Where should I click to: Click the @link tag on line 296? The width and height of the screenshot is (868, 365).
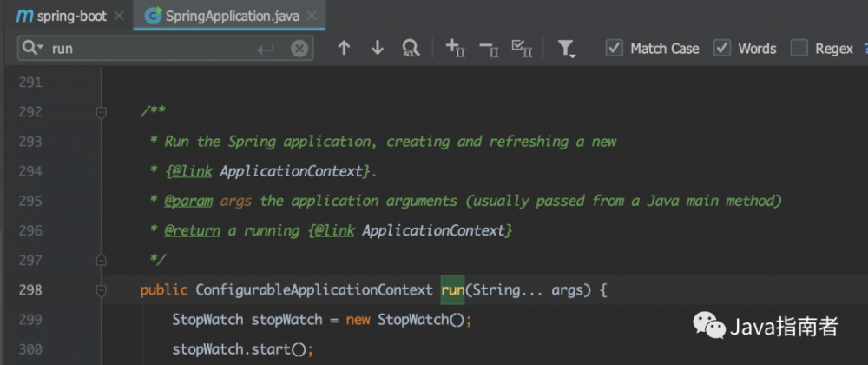coord(334,230)
